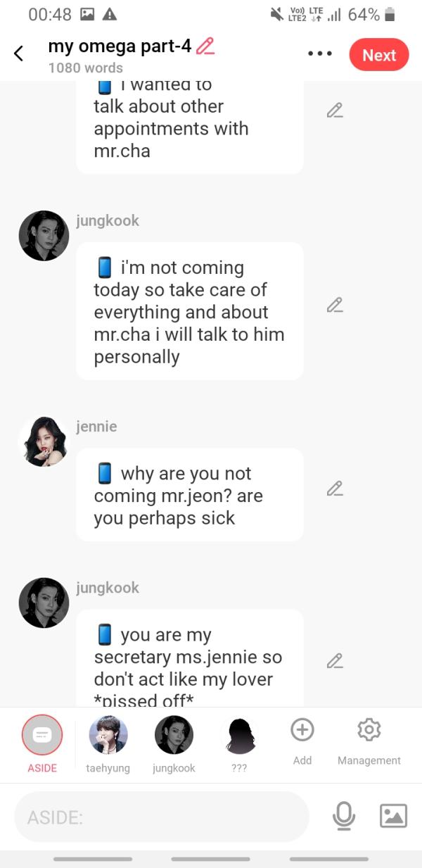Edit jungkook's 'i'm not coming today' message
The height and width of the screenshot is (868, 422).
[x=335, y=305]
